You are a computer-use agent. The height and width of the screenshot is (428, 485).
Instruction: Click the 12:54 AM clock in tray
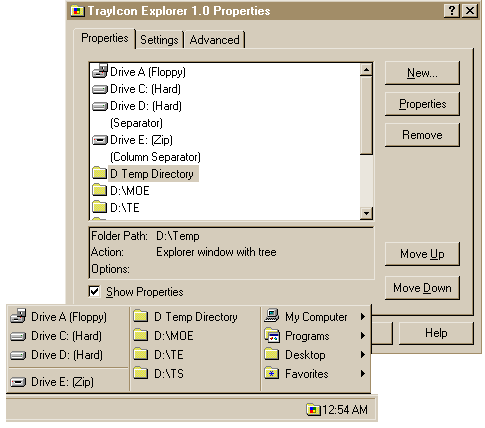345,410
